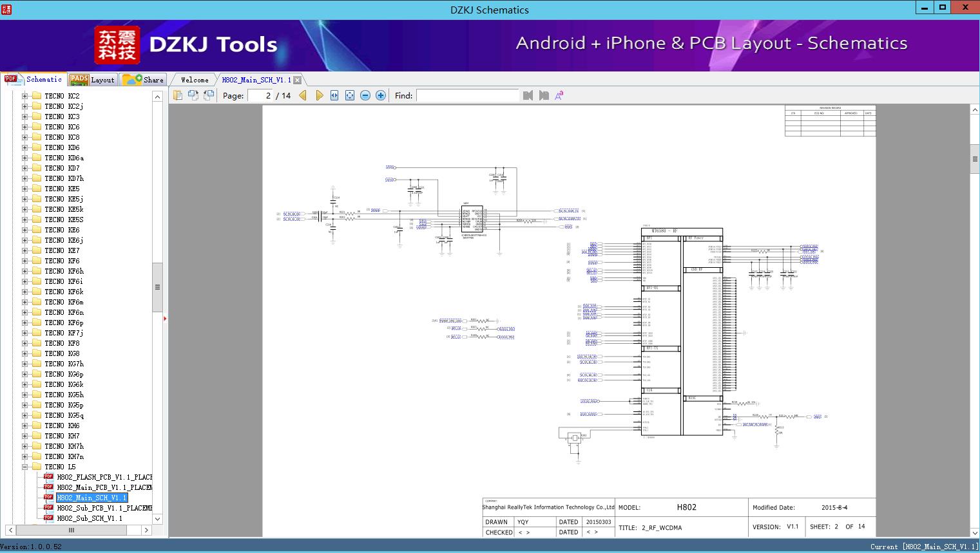Screen dimensions: 980x553
Task: Collapse the TECNO L5 folder
Action: 25,467
